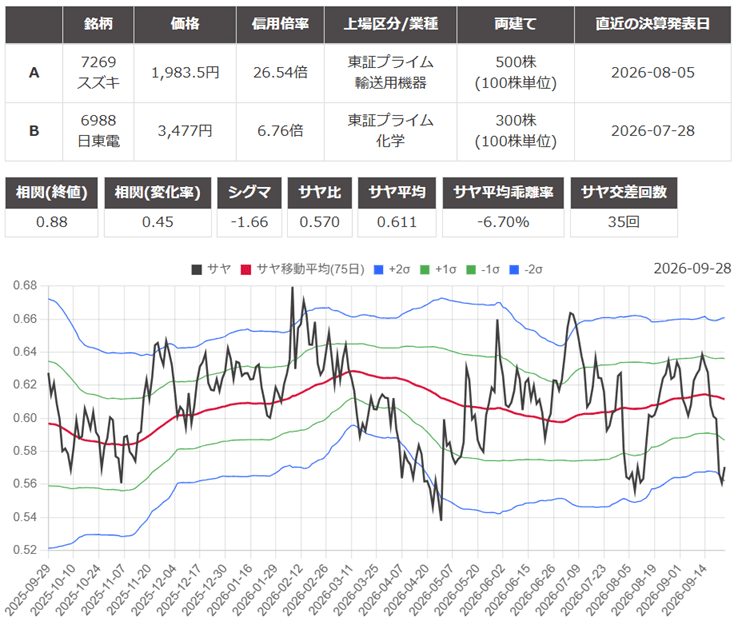Select the 上場区分/業種 column header
Screen dimensions: 734x621
point(390,24)
